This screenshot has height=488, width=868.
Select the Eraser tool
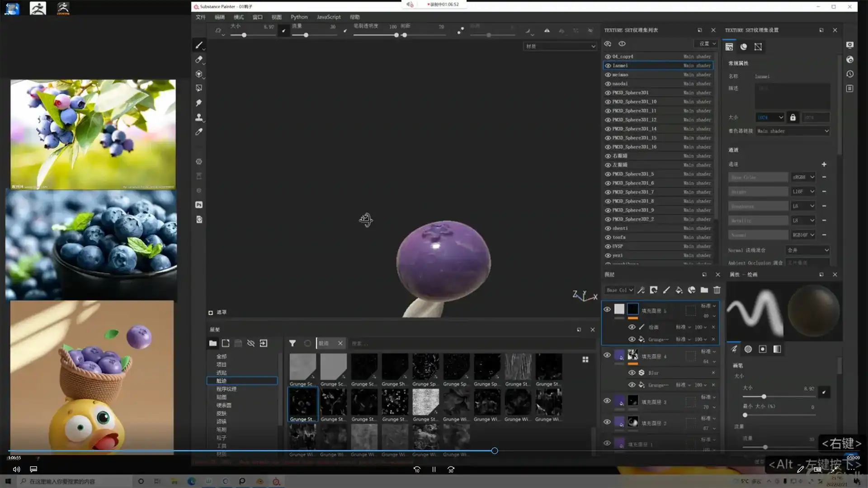198,60
